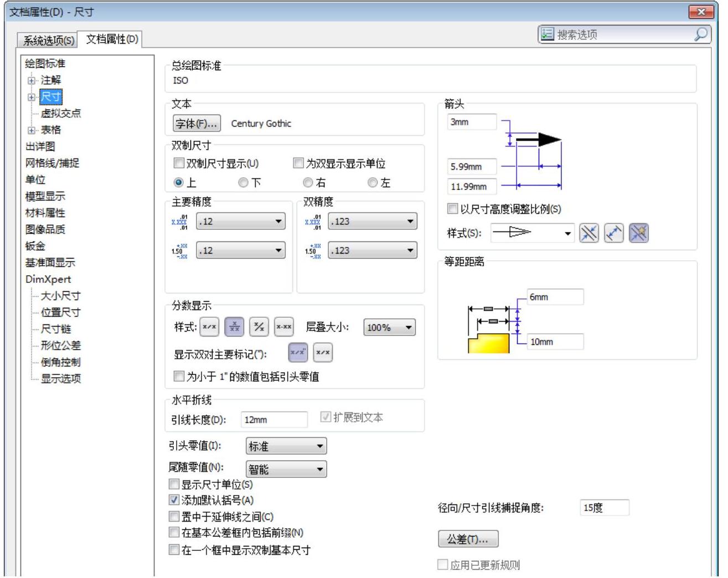Image resolution: width=728 pixels, height=578 pixels.
Task: Click the 公差(T)... button
Action: pyautogui.click(x=468, y=539)
